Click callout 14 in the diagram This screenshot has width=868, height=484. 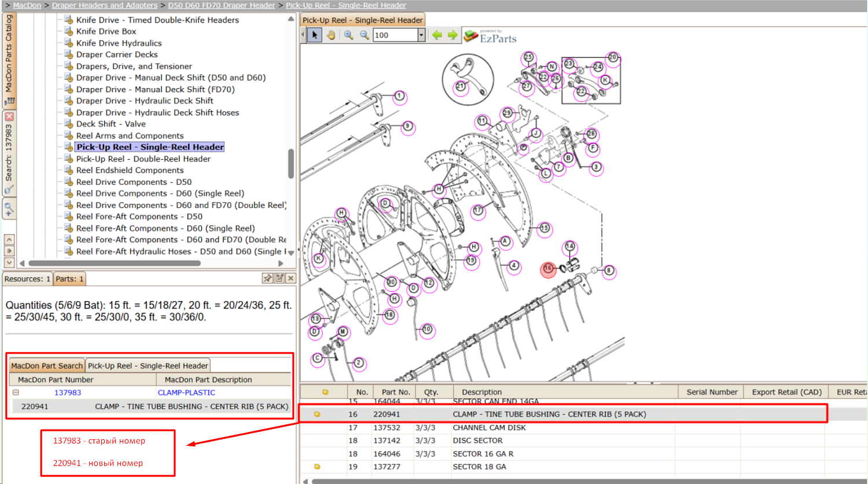[570, 247]
